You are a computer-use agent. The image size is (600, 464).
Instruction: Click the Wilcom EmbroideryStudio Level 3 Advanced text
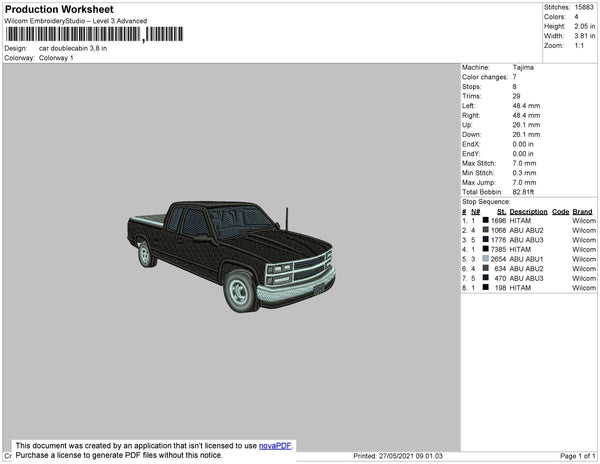point(76,21)
